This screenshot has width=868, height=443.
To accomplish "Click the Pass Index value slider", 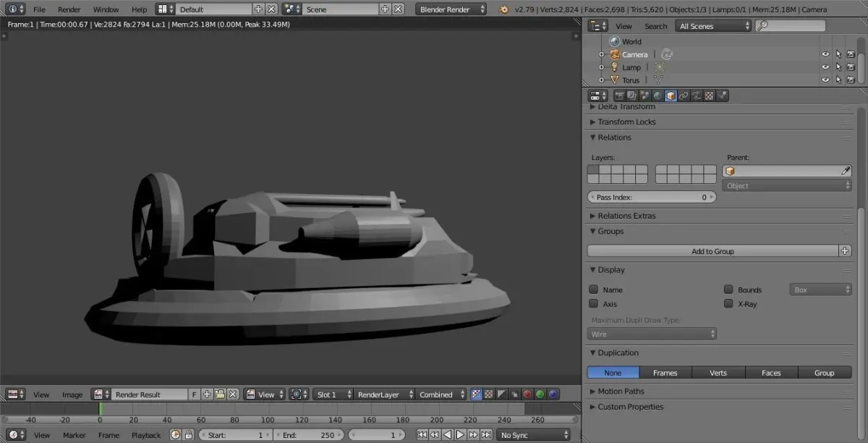I will [x=652, y=197].
